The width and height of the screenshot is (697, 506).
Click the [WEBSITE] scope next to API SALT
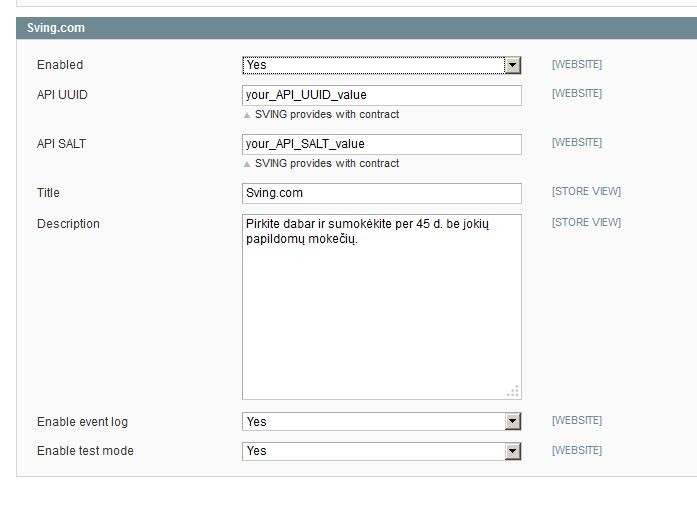coord(577,142)
